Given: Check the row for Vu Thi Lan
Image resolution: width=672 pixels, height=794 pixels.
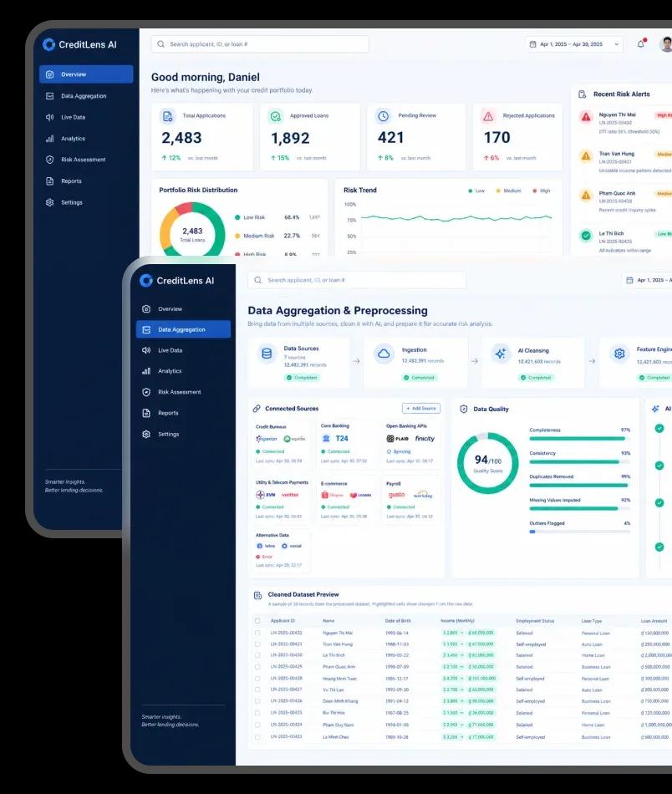Looking at the screenshot, I should [257, 690].
